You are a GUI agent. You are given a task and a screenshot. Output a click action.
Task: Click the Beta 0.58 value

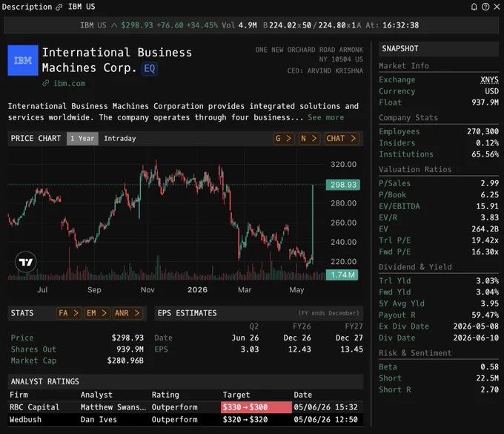click(489, 366)
